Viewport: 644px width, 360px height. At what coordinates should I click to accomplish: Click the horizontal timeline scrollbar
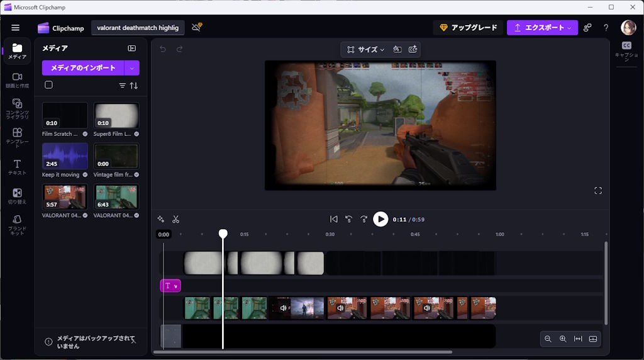(x=303, y=352)
